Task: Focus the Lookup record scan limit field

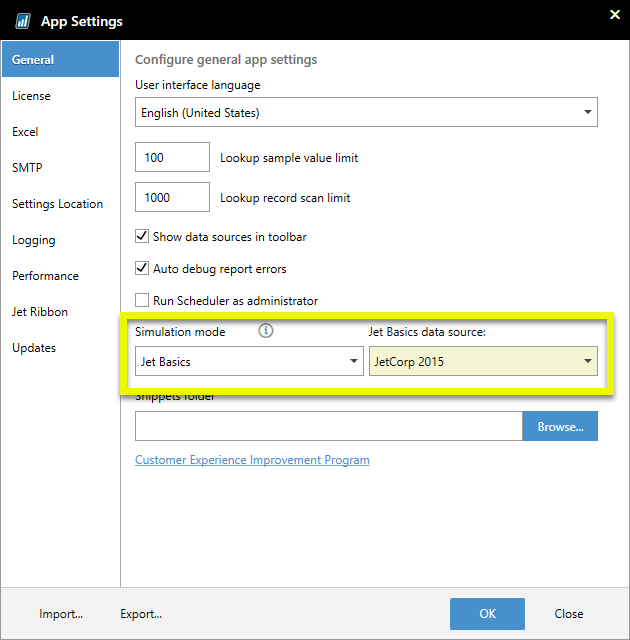Action: click(x=172, y=197)
